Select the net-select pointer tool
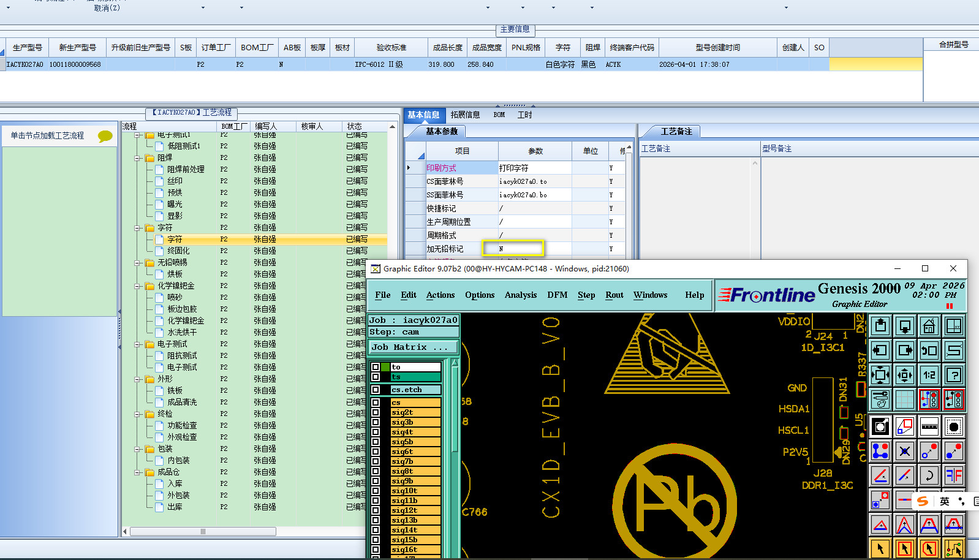 (x=954, y=548)
